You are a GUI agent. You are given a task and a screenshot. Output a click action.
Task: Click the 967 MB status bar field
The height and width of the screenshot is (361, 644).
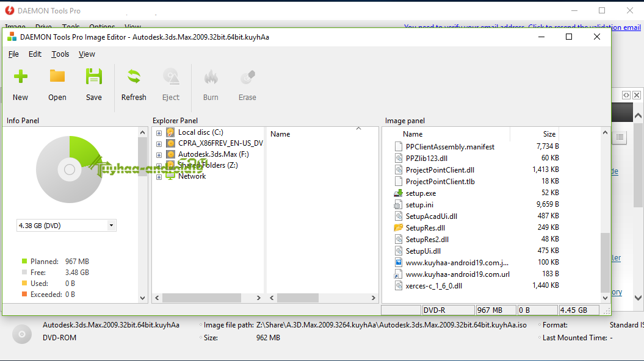496,310
